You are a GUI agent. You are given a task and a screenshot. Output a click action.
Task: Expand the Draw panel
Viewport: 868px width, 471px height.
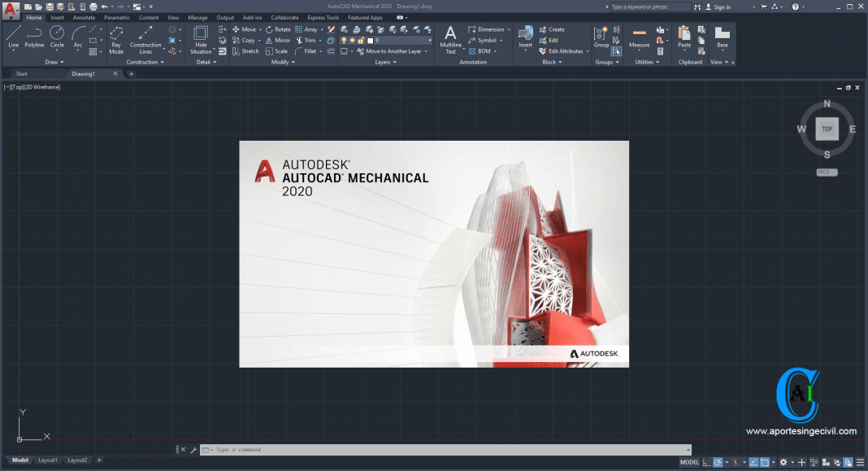pyautogui.click(x=54, y=62)
